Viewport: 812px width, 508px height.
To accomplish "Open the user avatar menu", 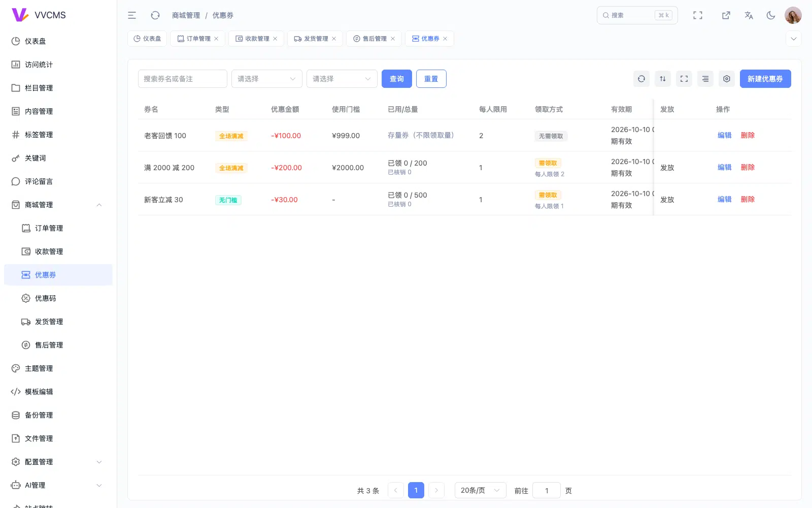I will (793, 15).
